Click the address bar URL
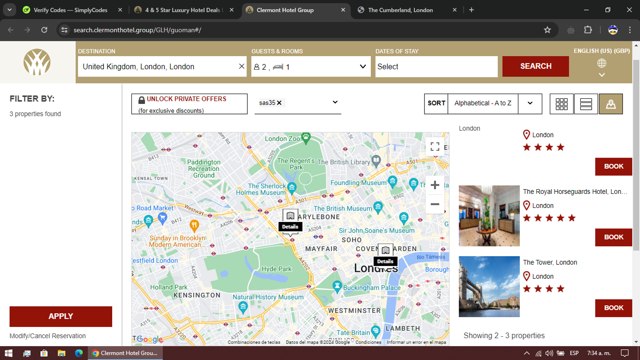 137,30
